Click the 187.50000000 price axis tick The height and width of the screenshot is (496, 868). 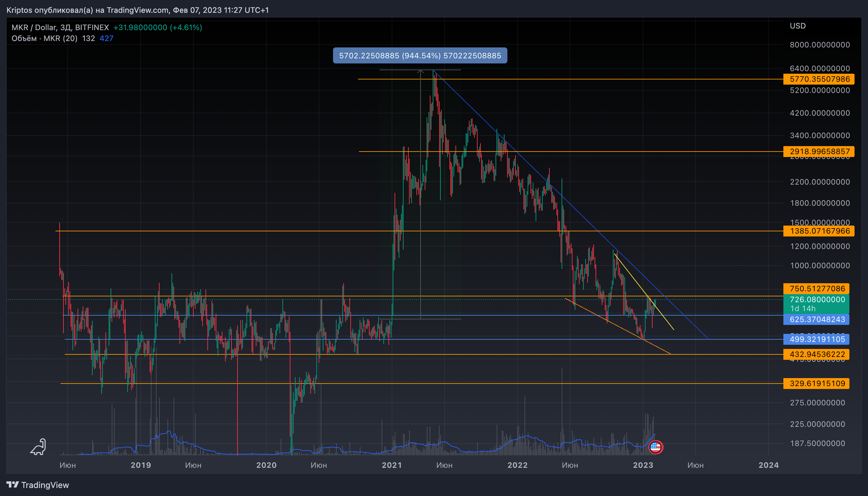(x=818, y=443)
